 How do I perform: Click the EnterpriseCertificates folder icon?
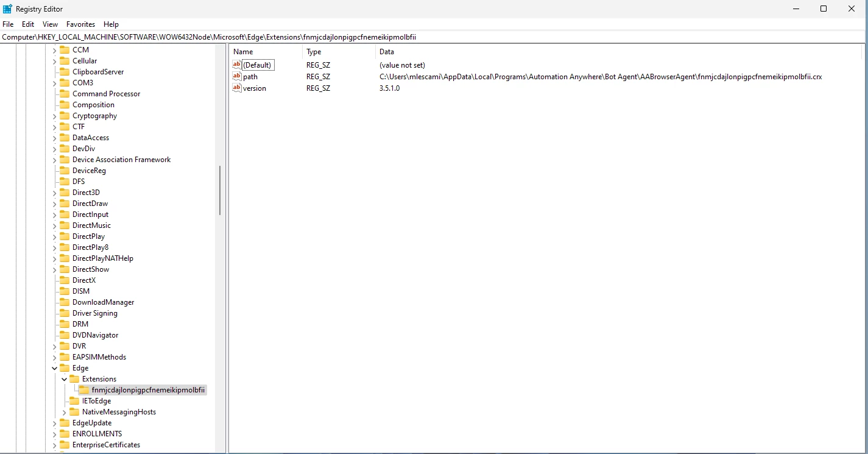[x=65, y=445]
